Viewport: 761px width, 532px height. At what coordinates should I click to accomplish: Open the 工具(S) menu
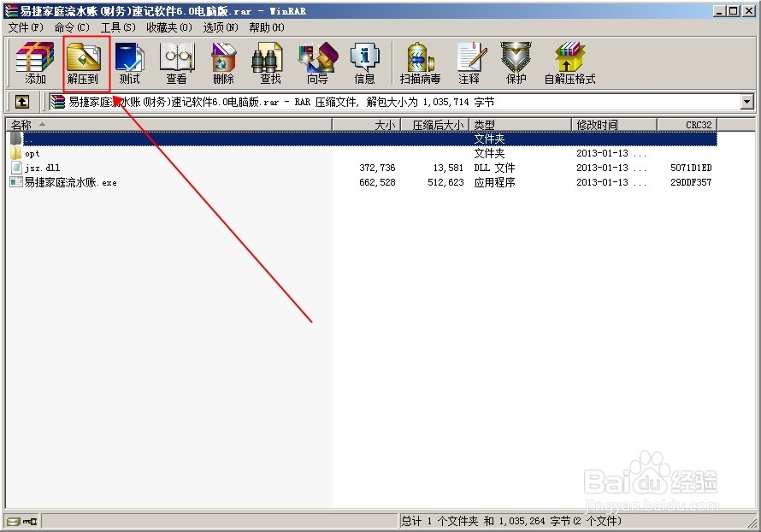click(118, 27)
